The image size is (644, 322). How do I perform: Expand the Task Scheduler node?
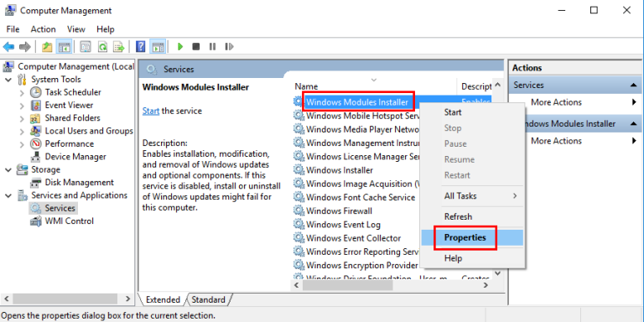pos(22,93)
